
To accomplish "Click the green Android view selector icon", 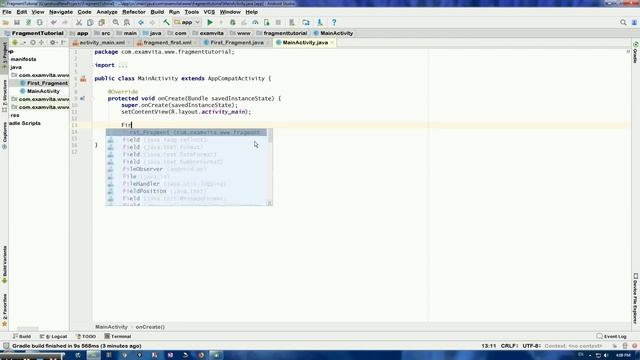I will coord(15,42).
